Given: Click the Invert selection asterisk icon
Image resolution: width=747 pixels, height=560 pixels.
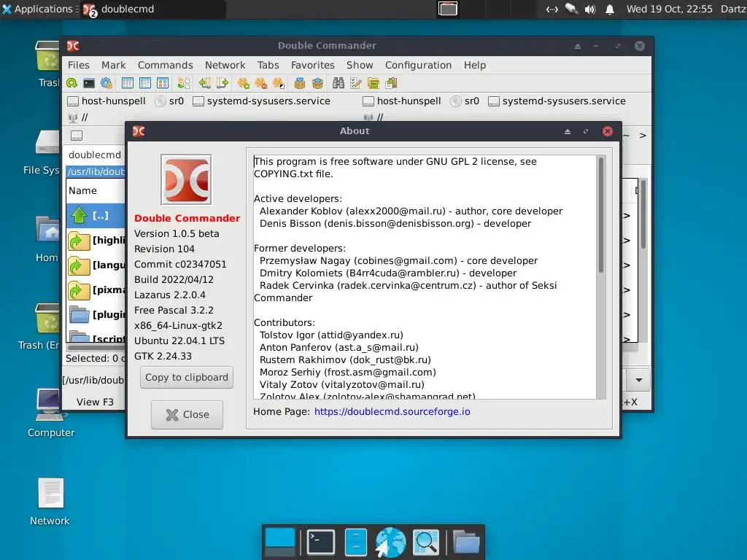Looking at the screenshot, I should coord(278,83).
